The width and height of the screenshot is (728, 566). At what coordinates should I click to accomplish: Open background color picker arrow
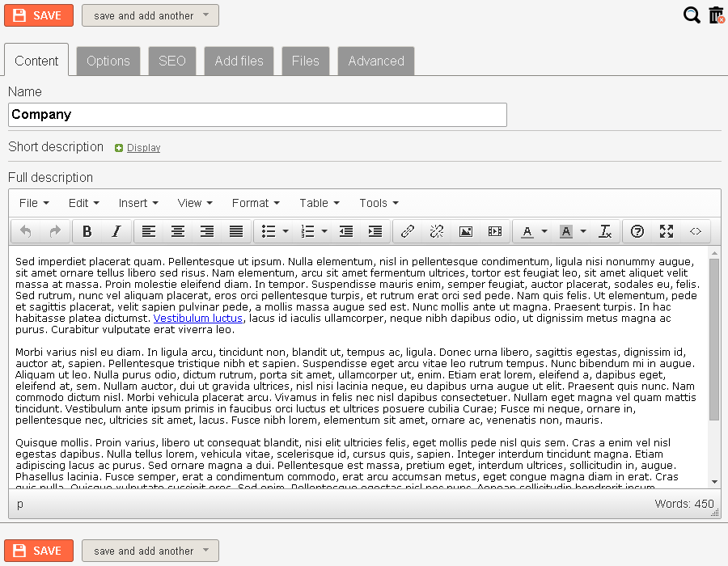click(583, 231)
